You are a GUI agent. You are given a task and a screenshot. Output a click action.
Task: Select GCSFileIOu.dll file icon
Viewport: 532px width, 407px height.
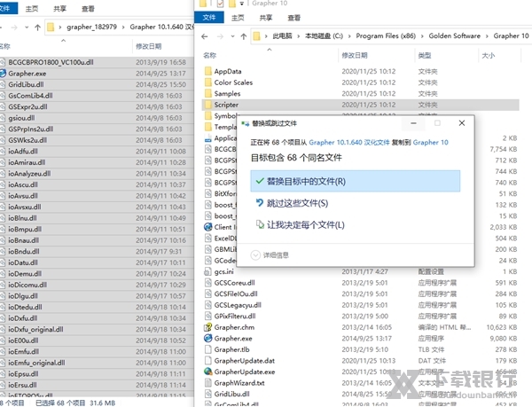pos(208,294)
